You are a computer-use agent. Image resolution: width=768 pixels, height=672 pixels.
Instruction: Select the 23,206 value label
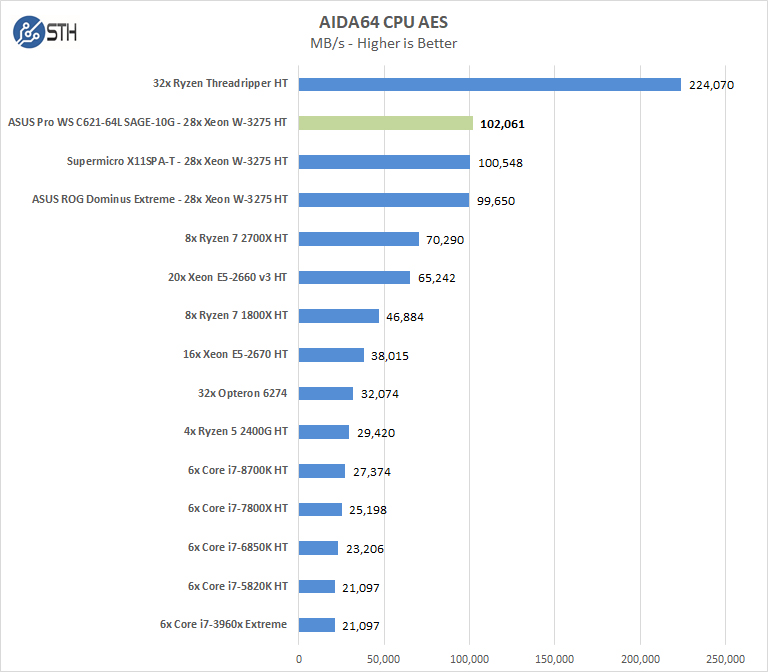coord(365,549)
